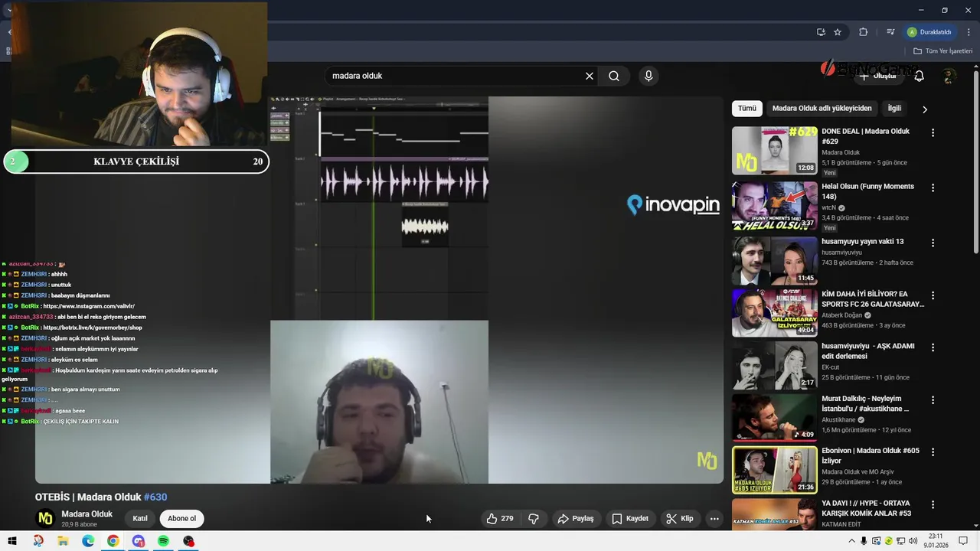Open the media controls icon in Chrome toolbar
Screen dimensions: 980x551
(x=890, y=32)
